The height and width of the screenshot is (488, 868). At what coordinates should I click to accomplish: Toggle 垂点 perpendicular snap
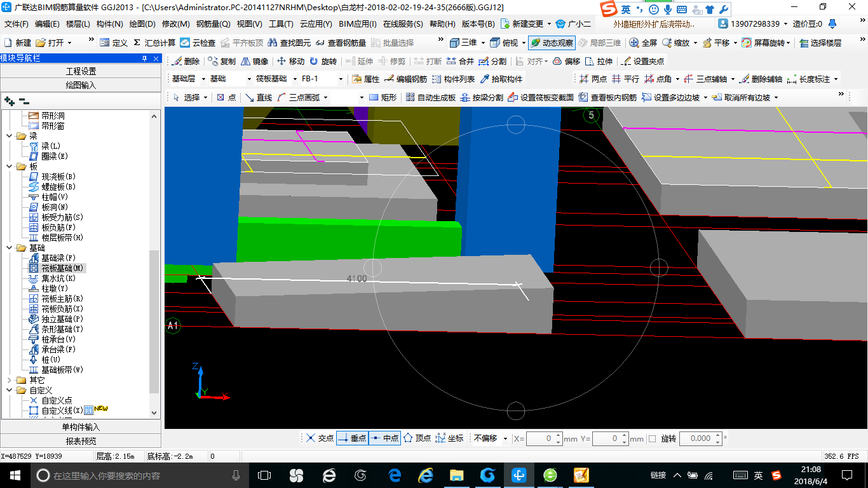(352, 438)
